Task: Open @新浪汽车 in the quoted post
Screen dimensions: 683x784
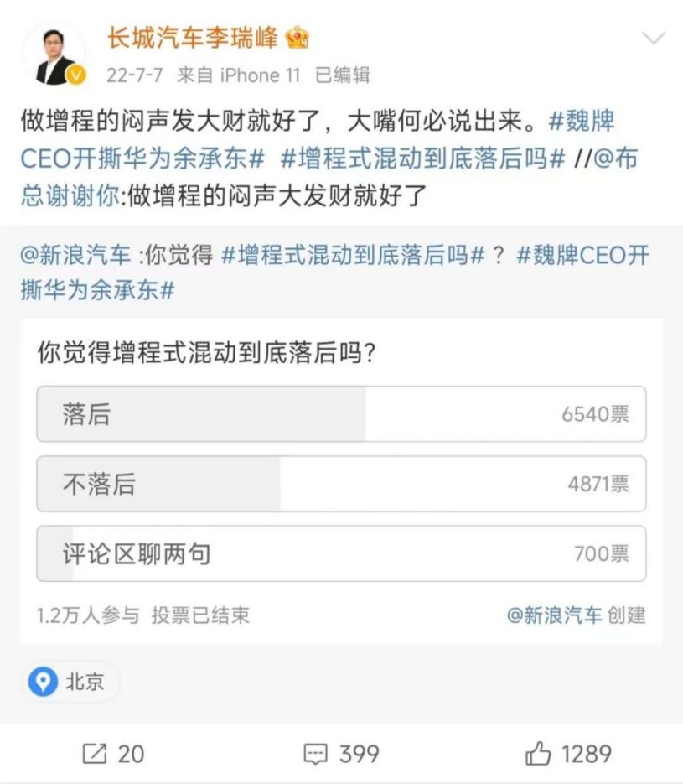Action: point(75,256)
